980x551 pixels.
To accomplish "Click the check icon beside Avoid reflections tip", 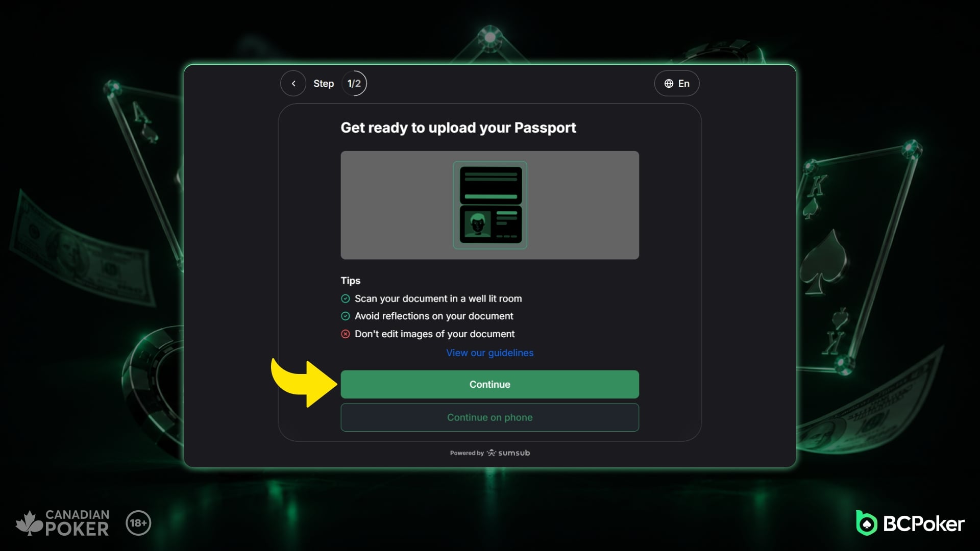I will click(x=346, y=316).
